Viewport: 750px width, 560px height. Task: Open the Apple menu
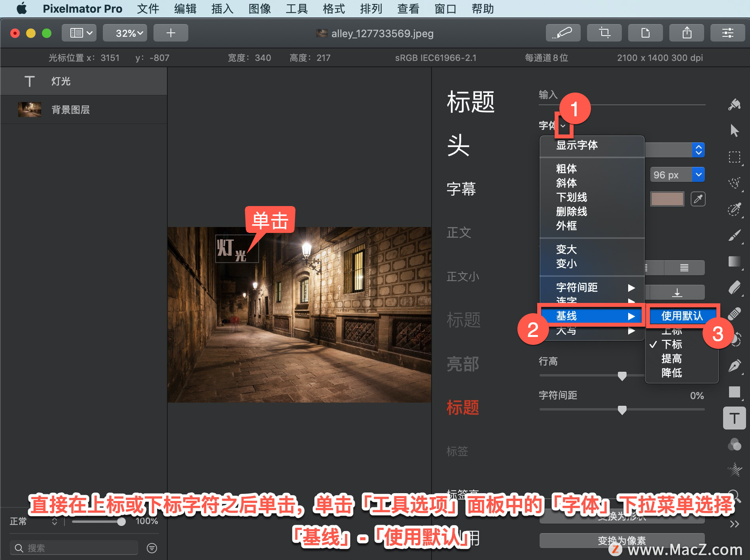pos(22,8)
